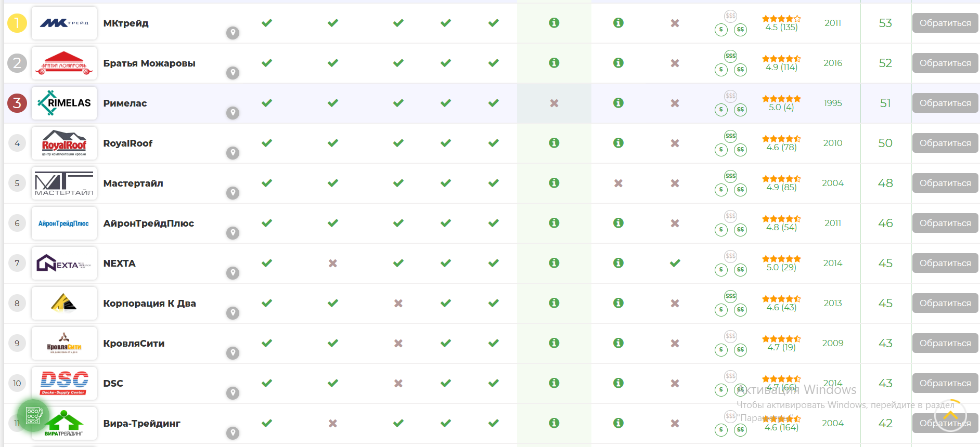This screenshot has height=447, width=980.
Task: Click the green checkmark in NEXTA's eighth column
Action: tap(675, 263)
